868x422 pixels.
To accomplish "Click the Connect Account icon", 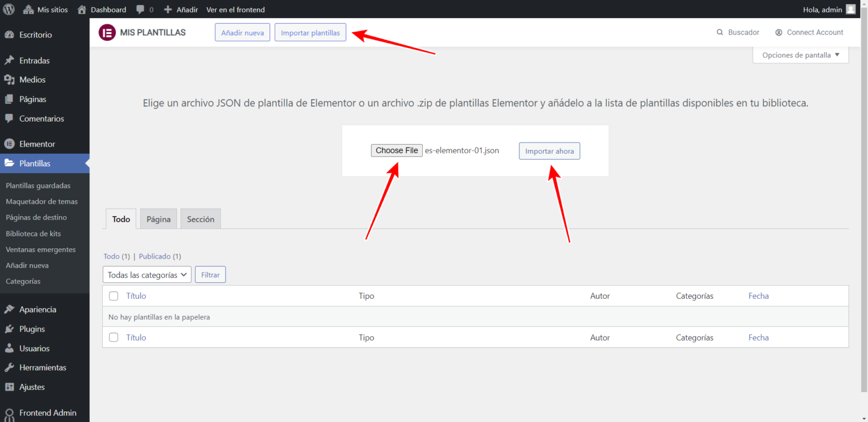I will click(x=780, y=32).
